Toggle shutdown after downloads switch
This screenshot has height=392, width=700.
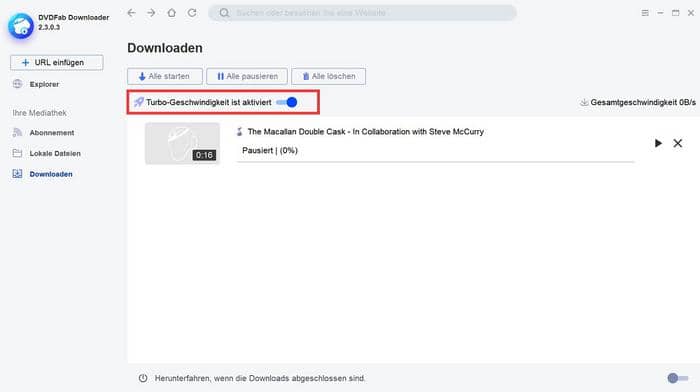[x=678, y=378]
